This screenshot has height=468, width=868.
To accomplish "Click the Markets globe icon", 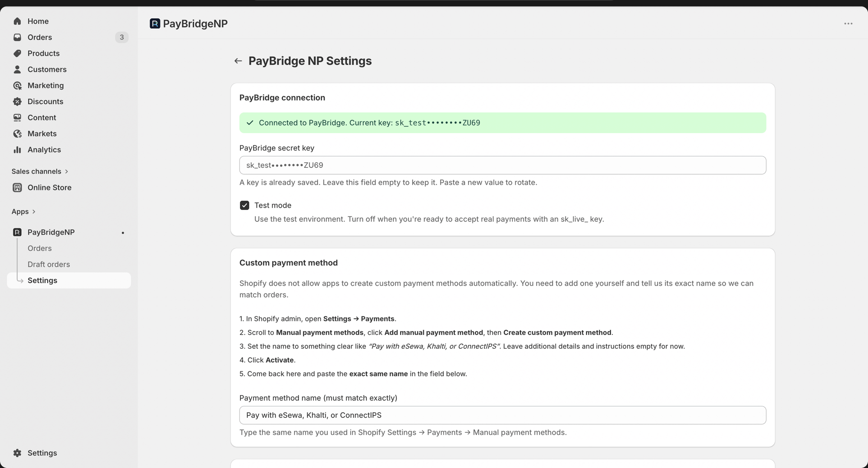I will pyautogui.click(x=17, y=134).
